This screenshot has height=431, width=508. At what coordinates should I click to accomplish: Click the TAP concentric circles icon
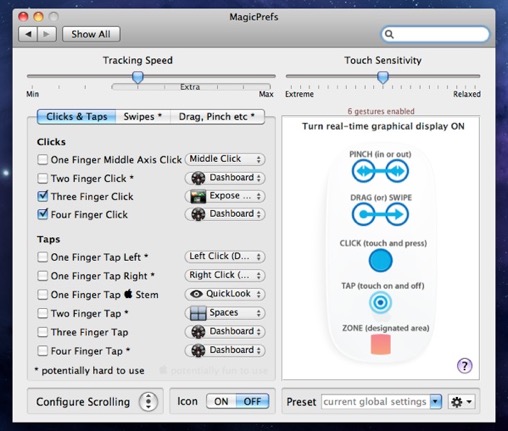click(x=380, y=303)
